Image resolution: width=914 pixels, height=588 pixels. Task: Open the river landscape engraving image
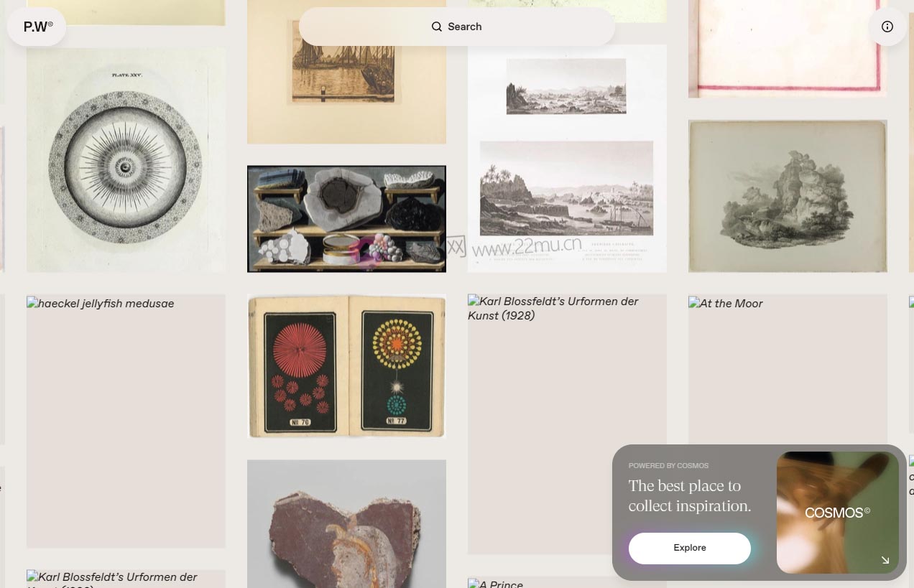(x=567, y=158)
